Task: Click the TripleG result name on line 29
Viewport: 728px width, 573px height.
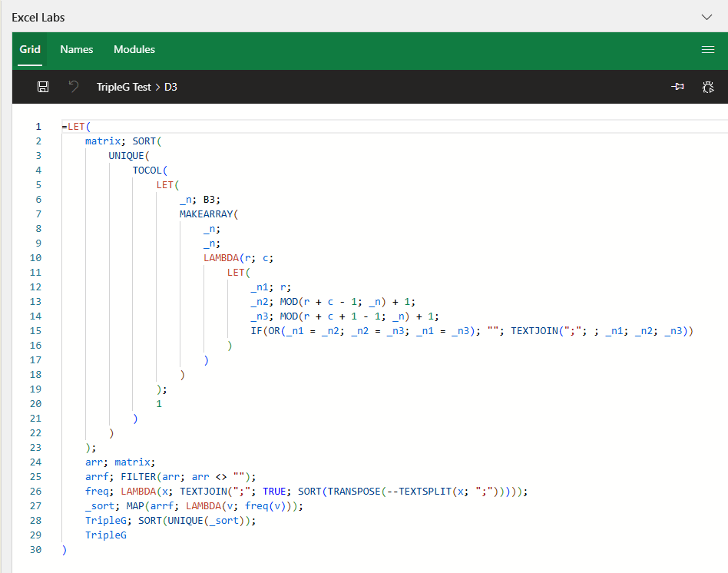Action: [106, 535]
